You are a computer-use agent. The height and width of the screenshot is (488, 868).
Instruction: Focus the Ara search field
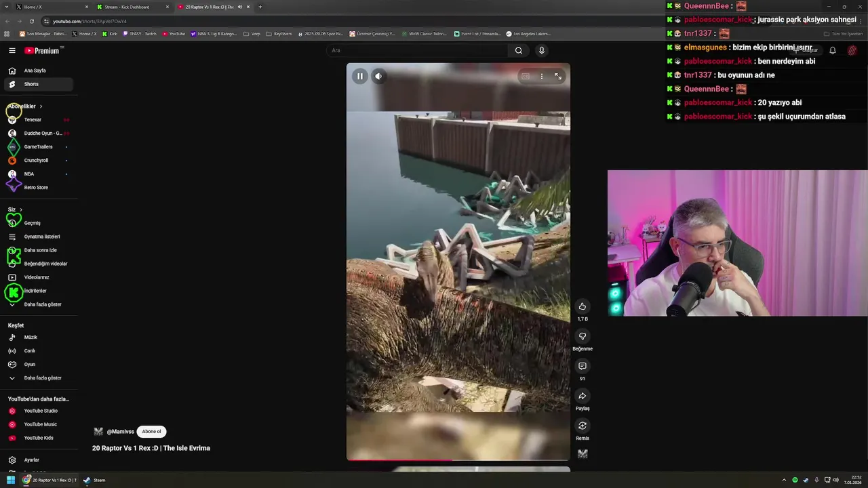417,50
